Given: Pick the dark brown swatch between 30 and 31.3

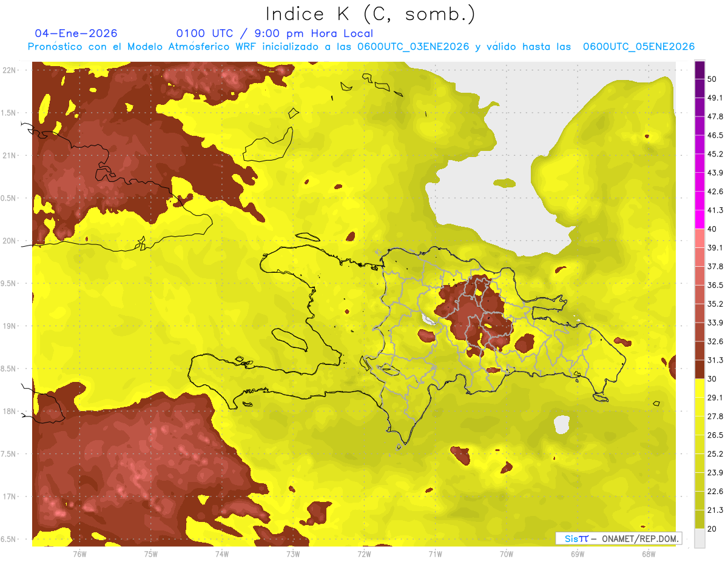Looking at the screenshot, I should pos(699,369).
